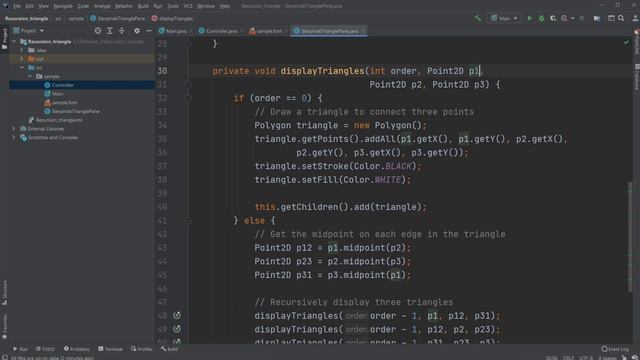Toggle the Problems tool window
This screenshot has height=360, width=640.
(x=77, y=349)
